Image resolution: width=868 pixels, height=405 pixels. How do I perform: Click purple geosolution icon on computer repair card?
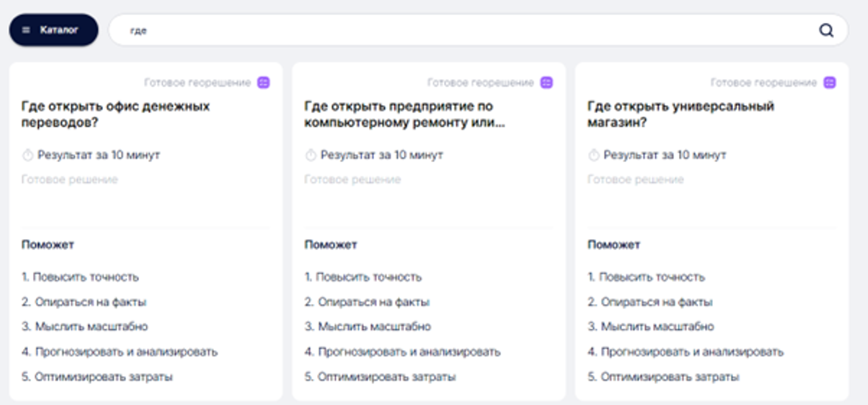547,83
